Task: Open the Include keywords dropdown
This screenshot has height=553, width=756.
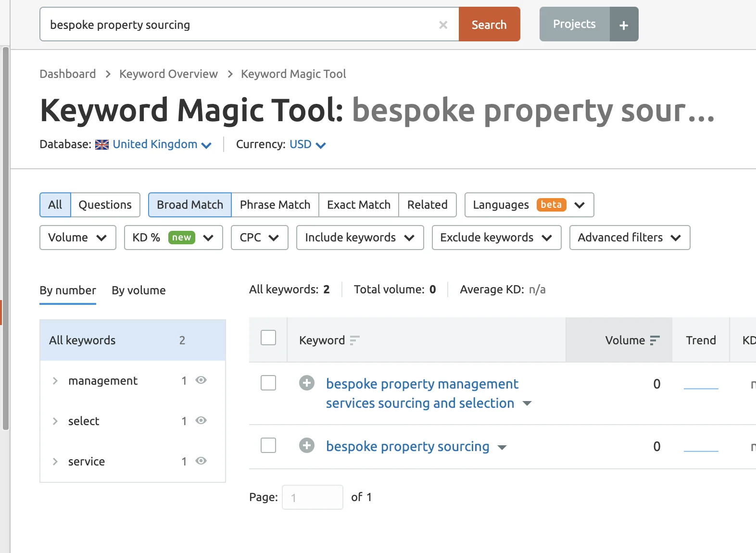Action: pyautogui.click(x=360, y=238)
